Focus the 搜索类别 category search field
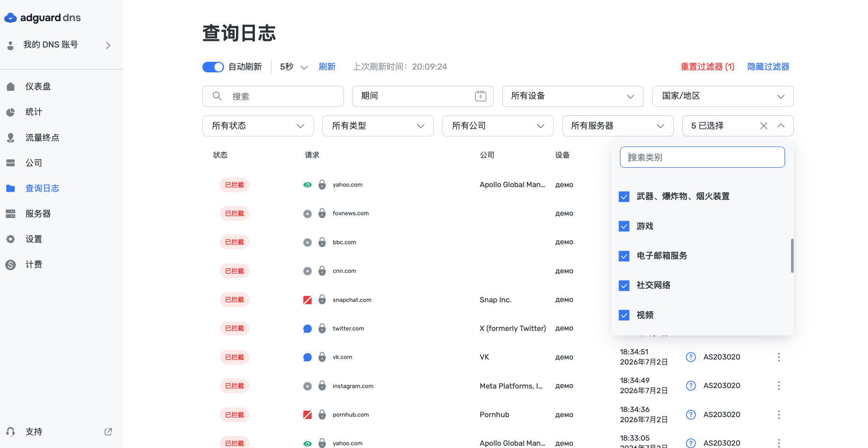This screenshot has width=868, height=448. coord(702,157)
